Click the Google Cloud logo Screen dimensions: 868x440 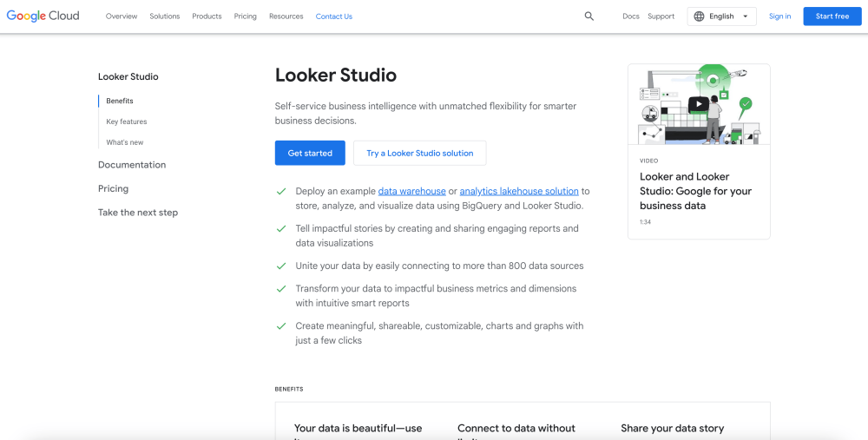[x=43, y=16]
